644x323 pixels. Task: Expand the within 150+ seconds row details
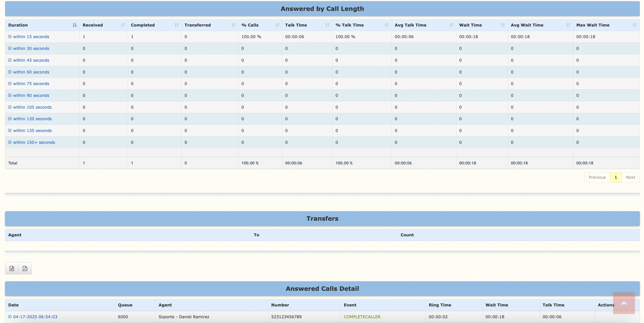[x=10, y=142]
